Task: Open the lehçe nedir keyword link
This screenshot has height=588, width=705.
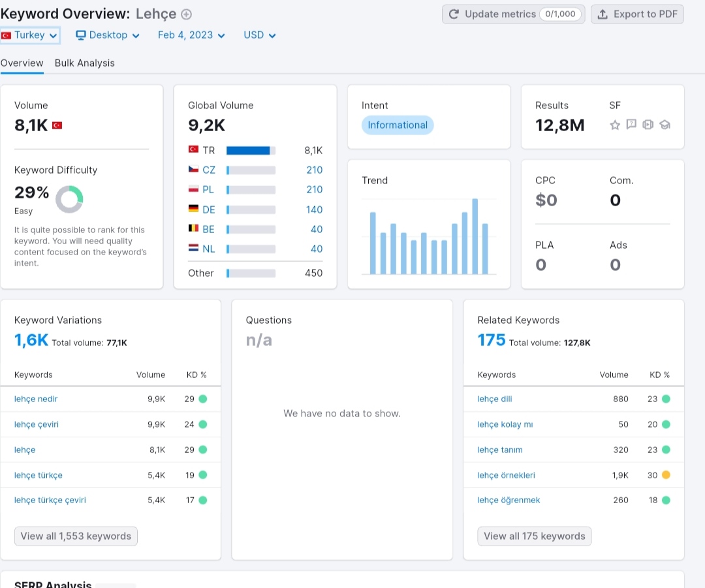Action: coord(36,399)
